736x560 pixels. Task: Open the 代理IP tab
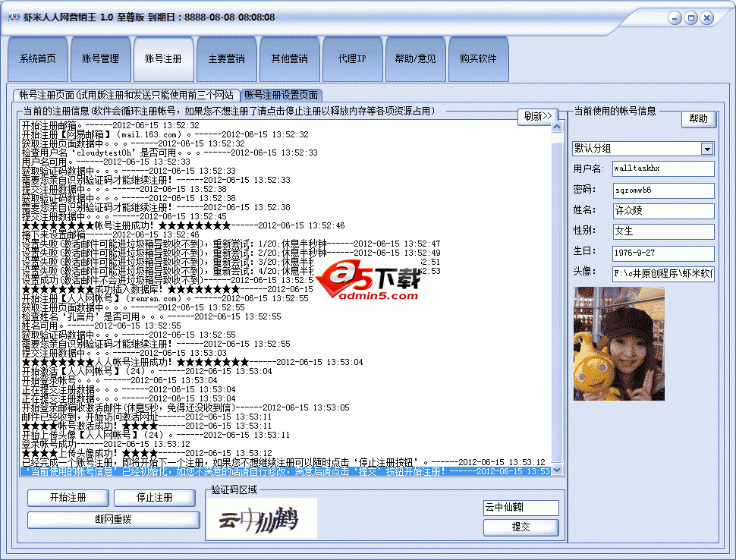click(x=353, y=58)
